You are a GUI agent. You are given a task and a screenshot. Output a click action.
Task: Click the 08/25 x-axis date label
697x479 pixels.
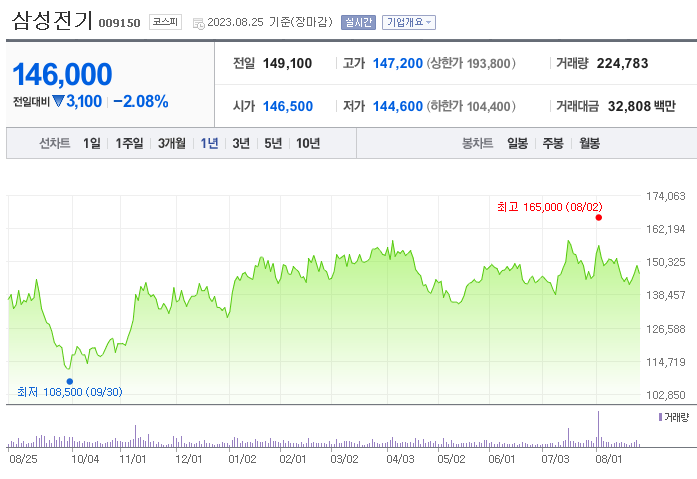[23, 459]
